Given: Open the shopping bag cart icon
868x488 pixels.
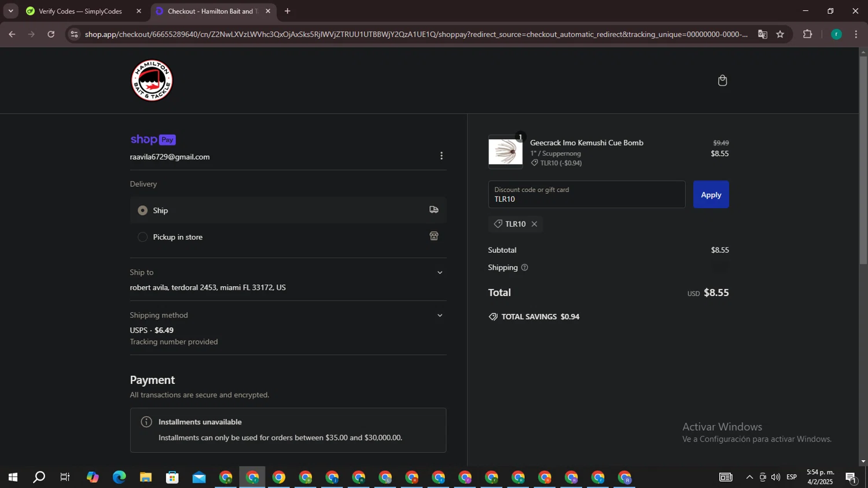Looking at the screenshot, I should (722, 80).
